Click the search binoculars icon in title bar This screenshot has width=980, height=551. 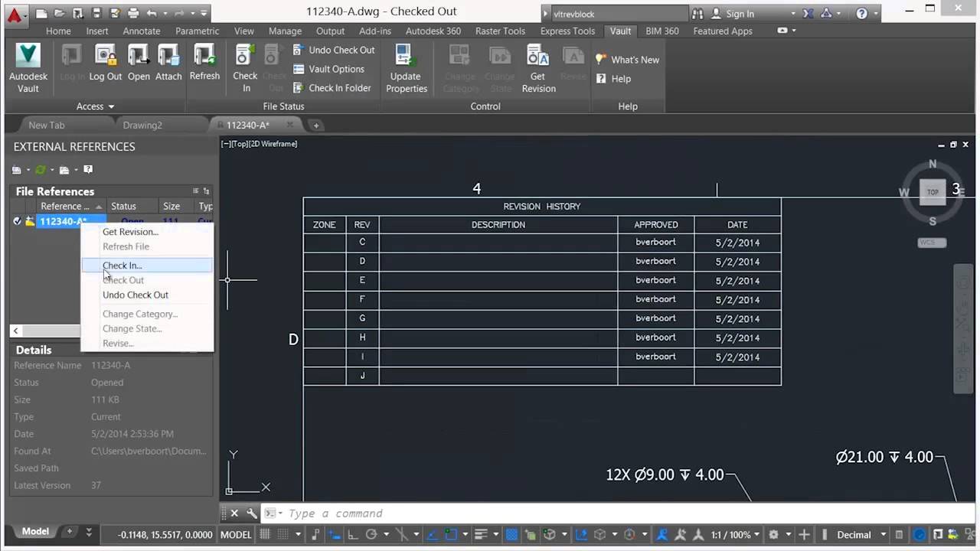point(697,13)
